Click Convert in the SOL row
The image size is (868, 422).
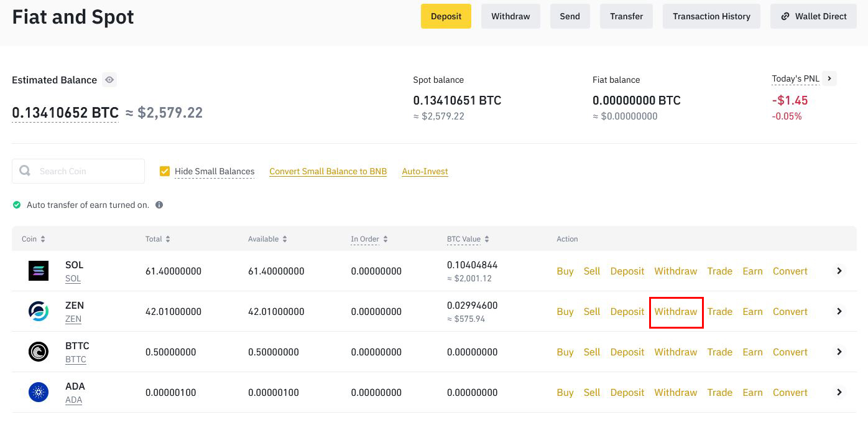[790, 271]
